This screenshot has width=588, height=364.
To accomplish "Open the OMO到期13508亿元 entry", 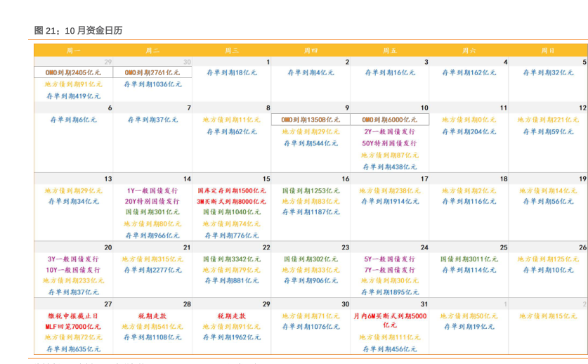I will click(311, 119).
